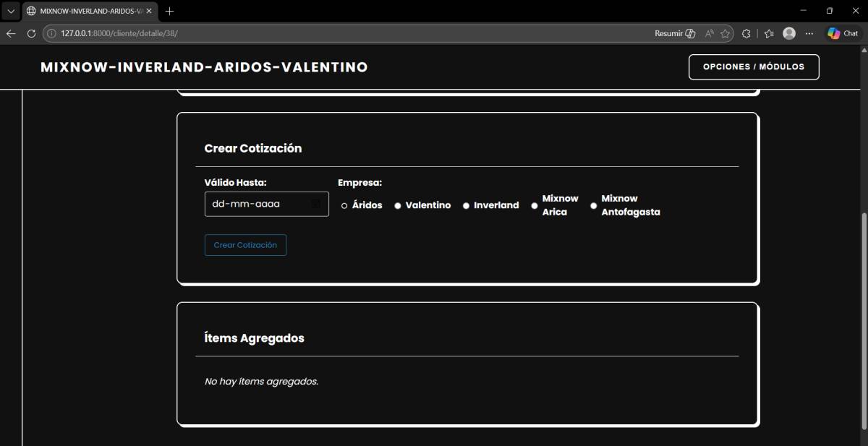Click MIXNOW-INVERLAND-ARIDOS-VALENTINO site title

pyautogui.click(x=204, y=67)
